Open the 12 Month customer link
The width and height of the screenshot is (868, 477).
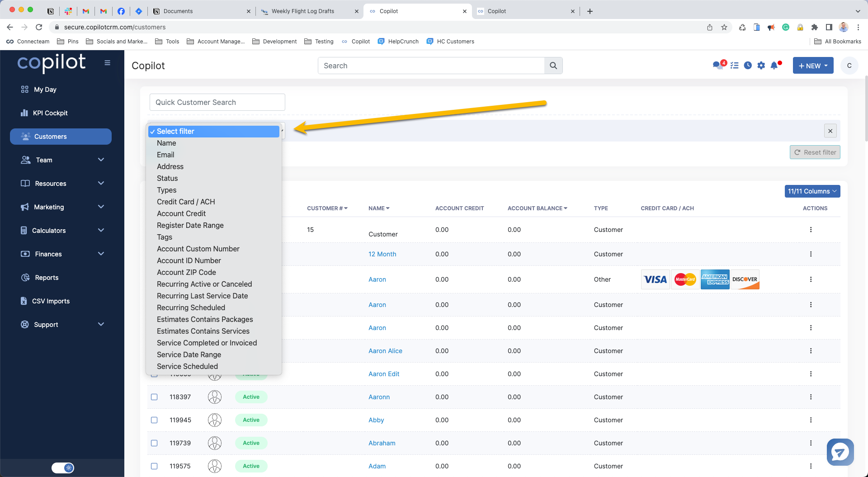382,254
